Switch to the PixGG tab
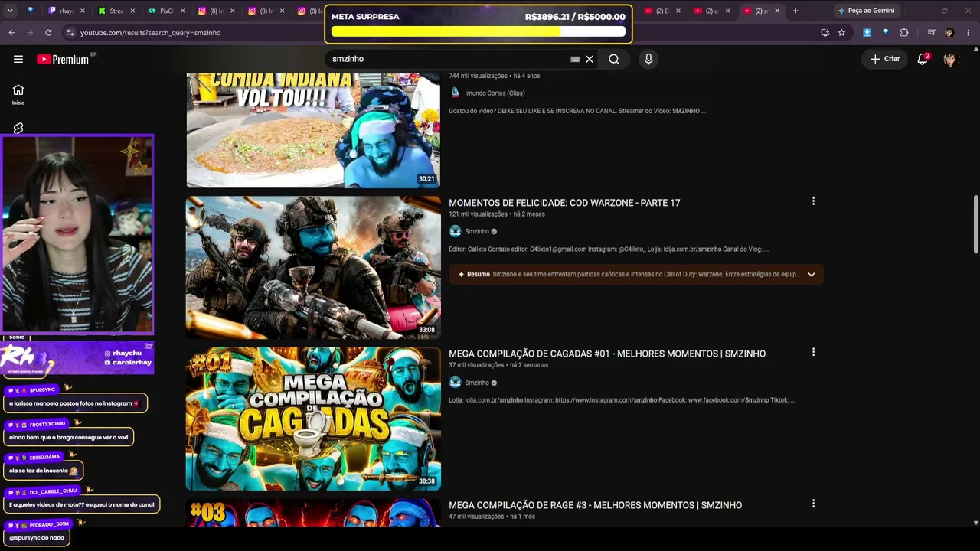Screen dimensions: 980x551 coord(166,11)
